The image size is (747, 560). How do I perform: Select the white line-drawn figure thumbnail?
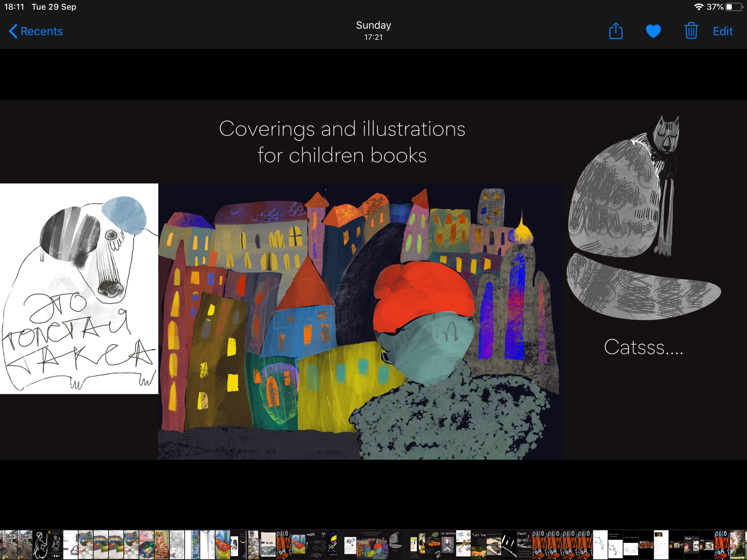tap(40, 545)
